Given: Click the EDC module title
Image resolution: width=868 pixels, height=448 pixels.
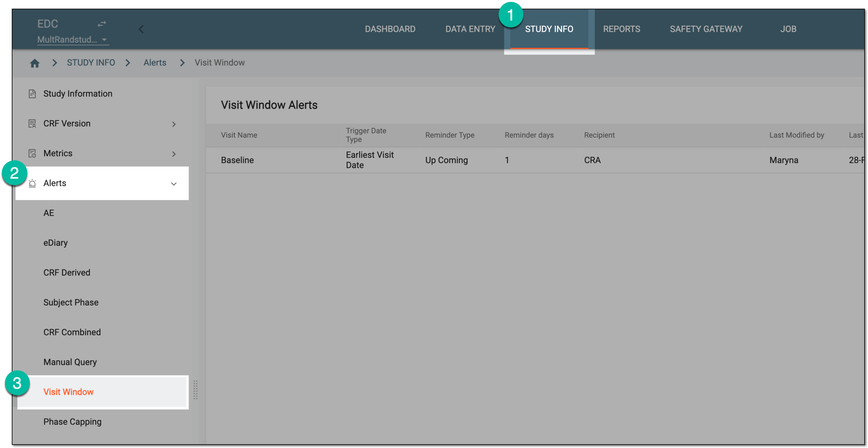Looking at the screenshot, I should click(48, 24).
